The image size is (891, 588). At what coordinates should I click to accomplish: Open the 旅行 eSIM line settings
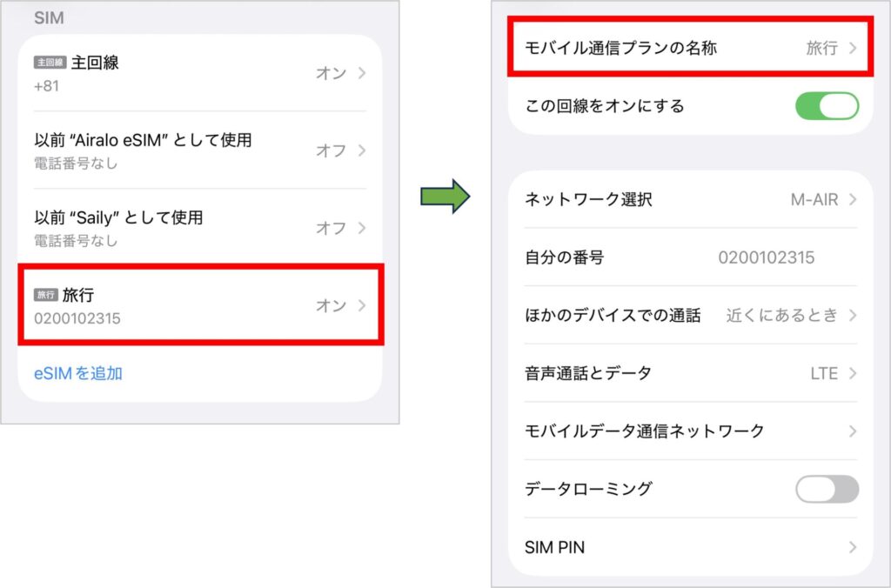point(200,304)
